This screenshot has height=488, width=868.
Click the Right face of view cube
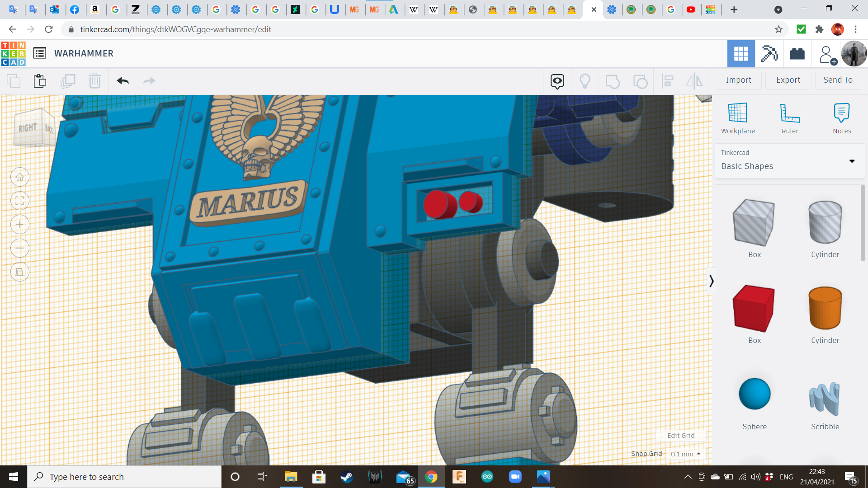28,128
